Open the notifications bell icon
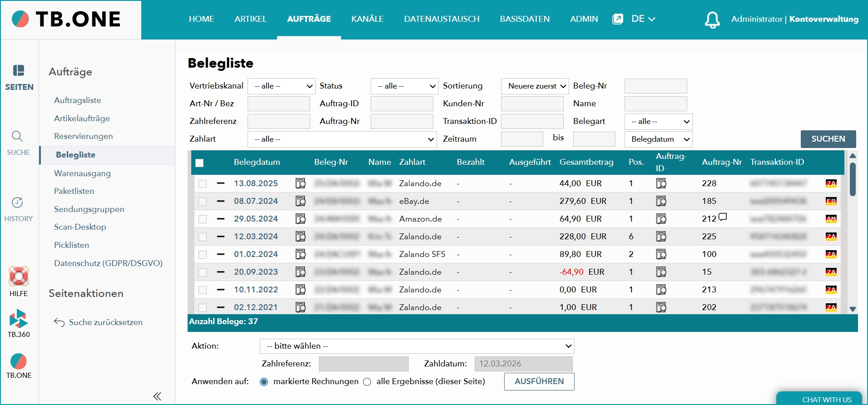Screen dimensions: 868x405 (x=712, y=20)
